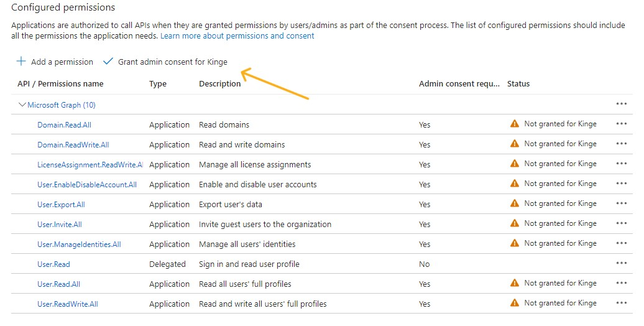Collapse the Microsoft Graph permissions group
This screenshot has height=326, width=644.
tap(22, 105)
